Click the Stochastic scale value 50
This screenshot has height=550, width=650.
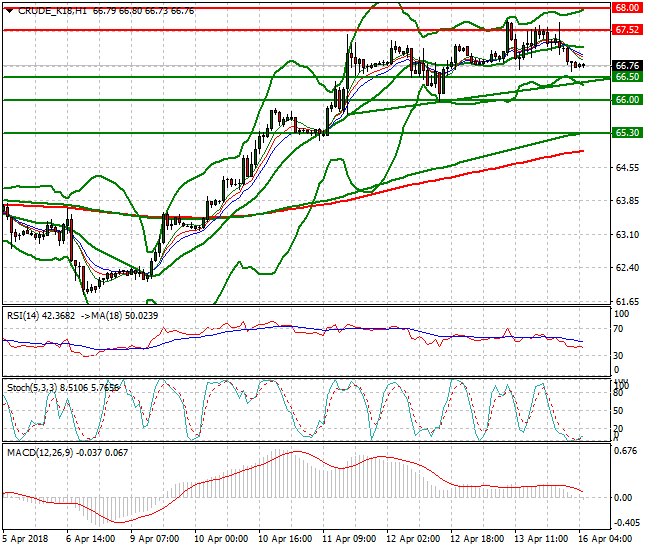618,411
